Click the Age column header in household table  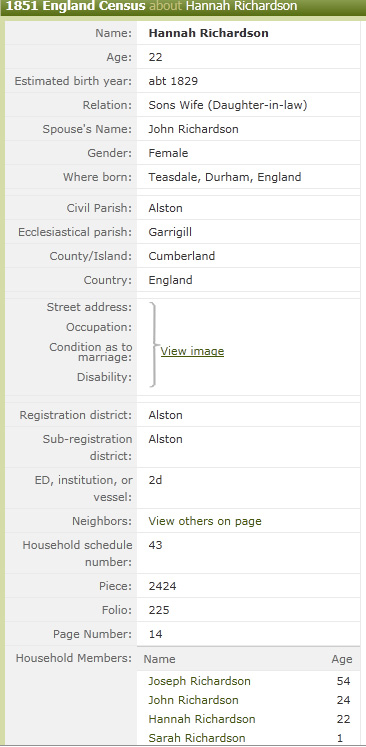[342, 659]
